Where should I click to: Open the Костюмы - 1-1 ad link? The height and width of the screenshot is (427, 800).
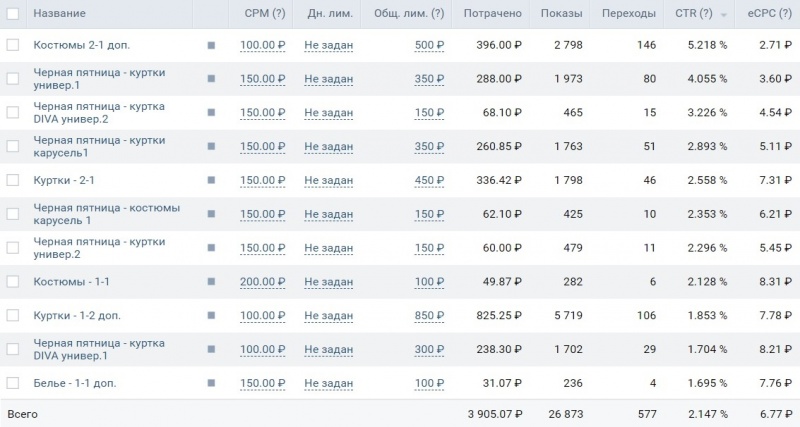71,282
